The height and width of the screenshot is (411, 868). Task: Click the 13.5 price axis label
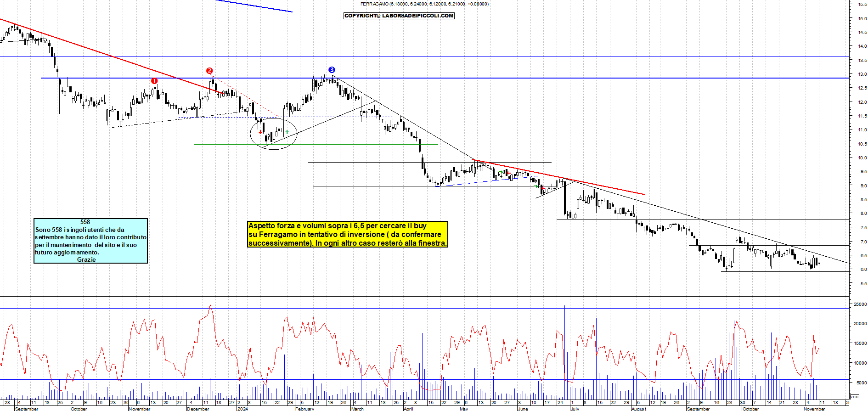[x=862, y=60]
